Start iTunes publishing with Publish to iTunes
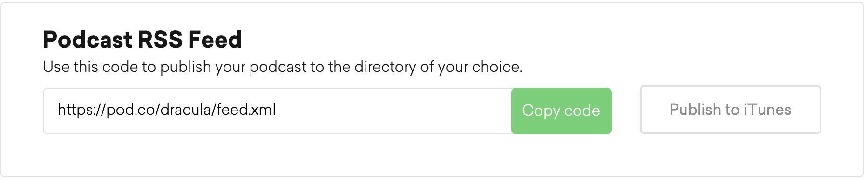868x181 pixels. click(730, 110)
